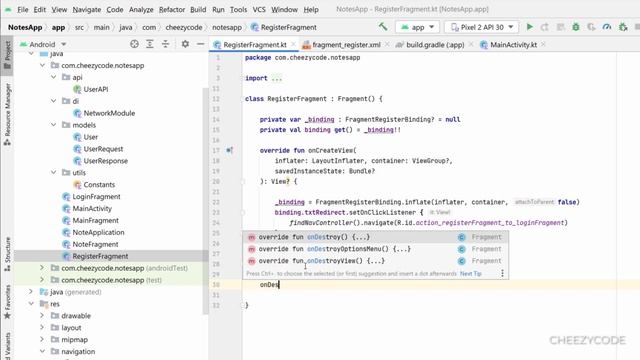Expand the java (generated) folder

click(31, 292)
